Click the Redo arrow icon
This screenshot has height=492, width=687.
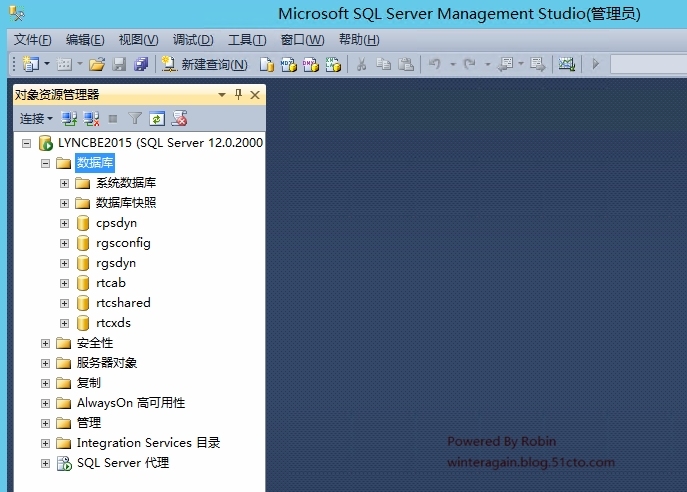point(469,64)
